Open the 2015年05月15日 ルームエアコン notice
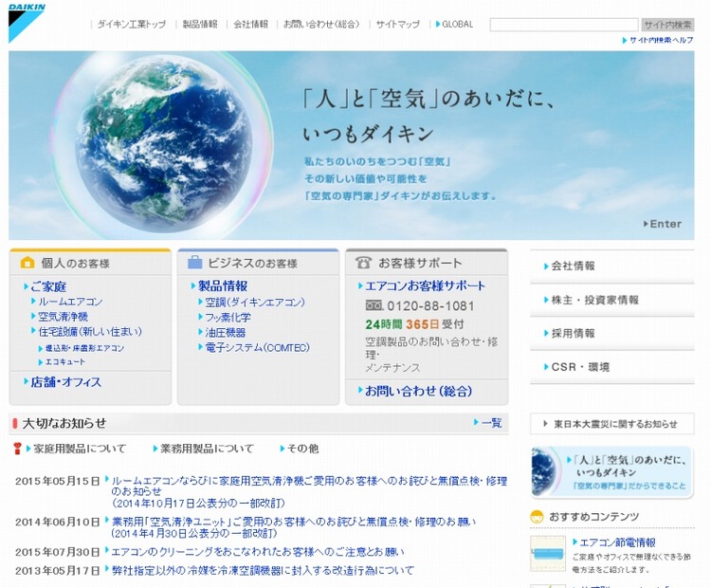711x588 pixels. click(309, 492)
